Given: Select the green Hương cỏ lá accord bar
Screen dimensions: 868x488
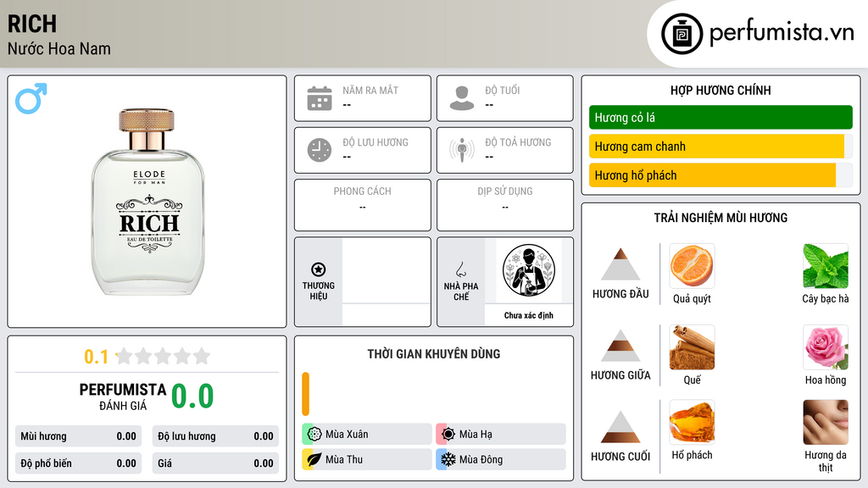Looking at the screenshot, I should (x=721, y=117).
